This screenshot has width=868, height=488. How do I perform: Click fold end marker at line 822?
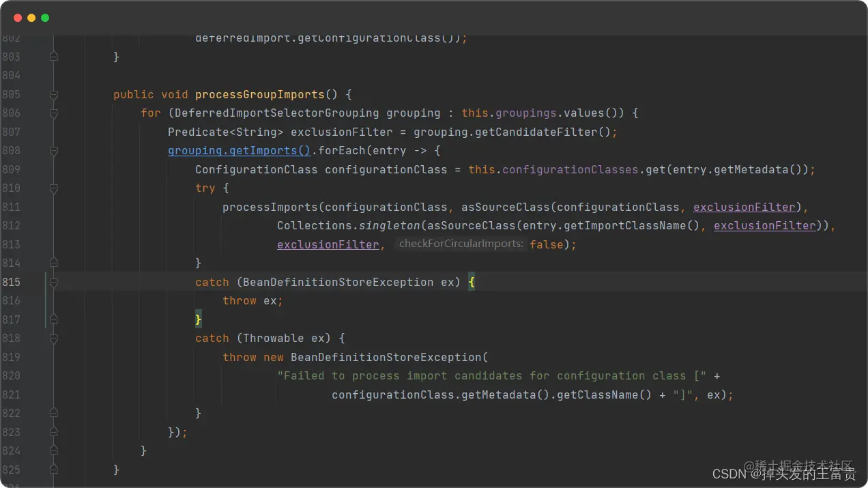54,414
